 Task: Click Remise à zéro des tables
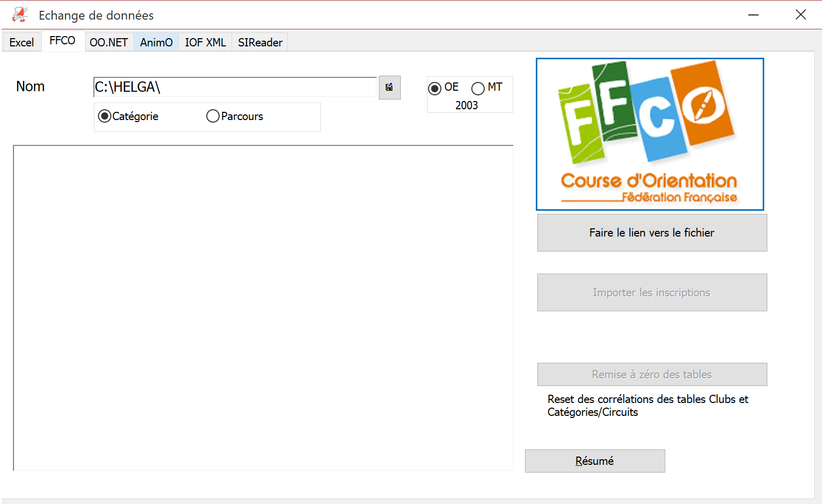coord(652,375)
